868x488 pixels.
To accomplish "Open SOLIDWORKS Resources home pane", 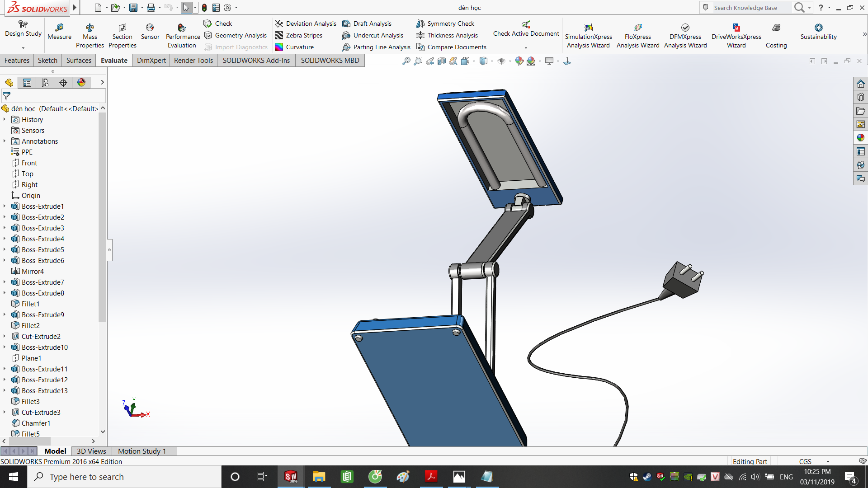I will pyautogui.click(x=860, y=84).
